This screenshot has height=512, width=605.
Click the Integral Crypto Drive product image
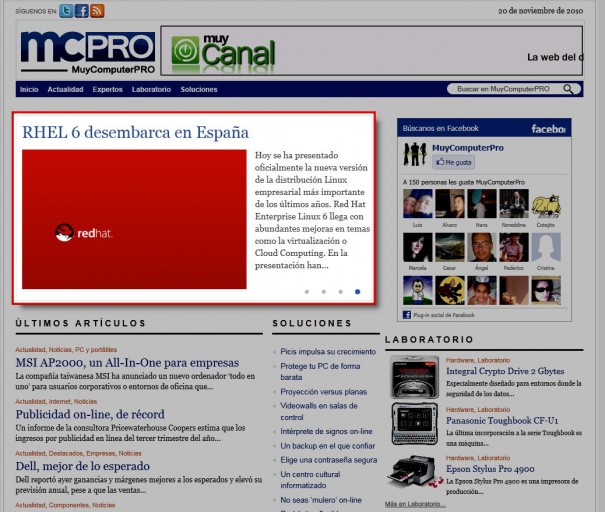(414, 377)
